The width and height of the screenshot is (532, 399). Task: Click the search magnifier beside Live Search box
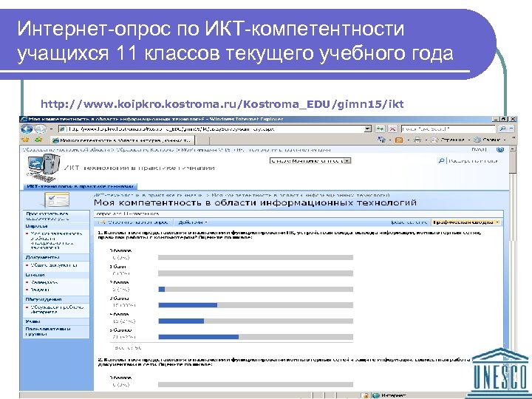point(502,129)
